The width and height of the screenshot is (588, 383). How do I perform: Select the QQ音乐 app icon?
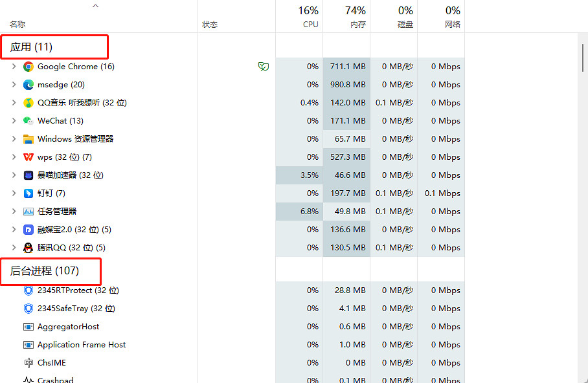28,103
